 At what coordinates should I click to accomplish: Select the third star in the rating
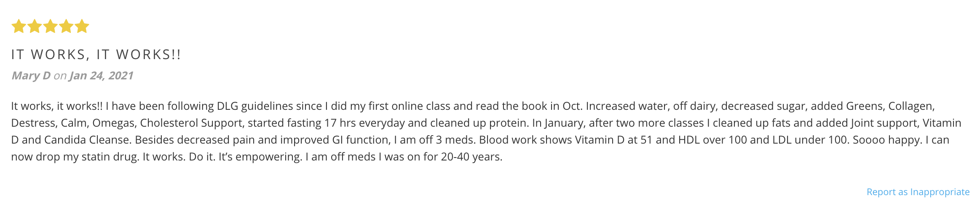point(50,26)
